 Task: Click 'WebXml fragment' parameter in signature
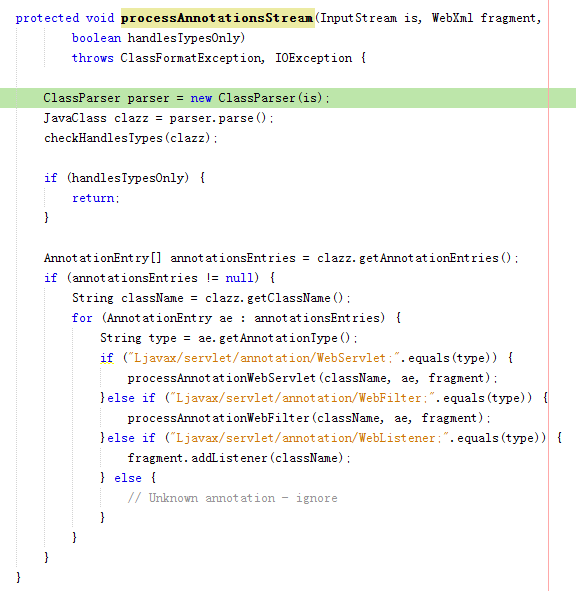(484, 18)
